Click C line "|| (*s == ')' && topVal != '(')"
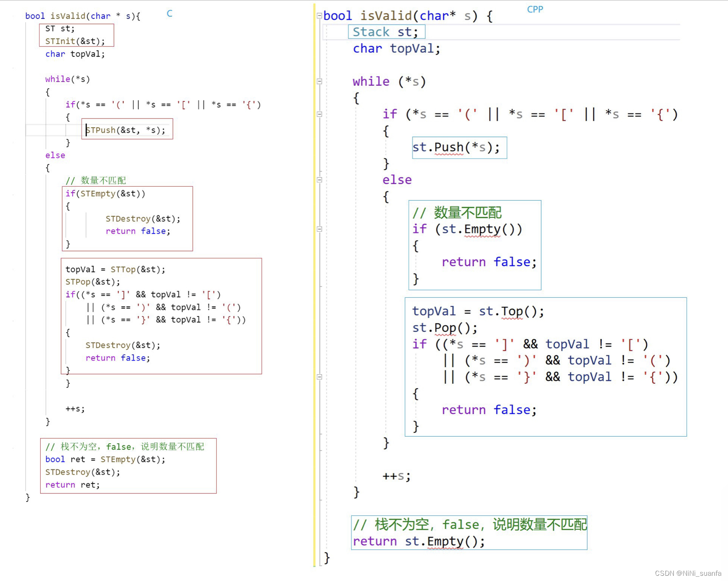 pos(163,307)
